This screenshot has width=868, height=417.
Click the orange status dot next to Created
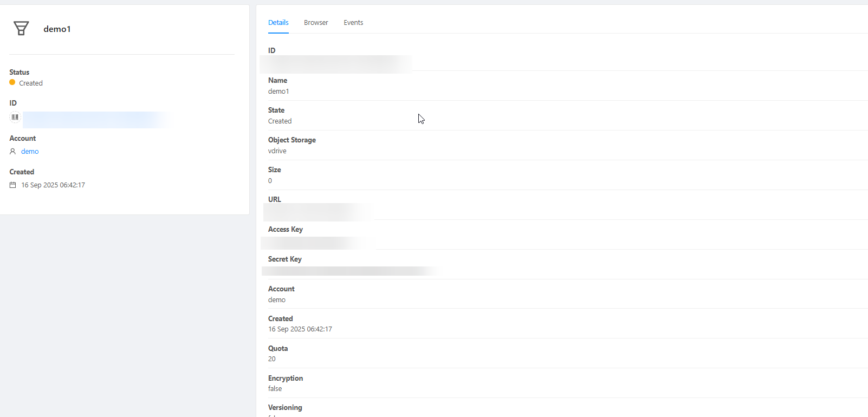click(x=12, y=82)
